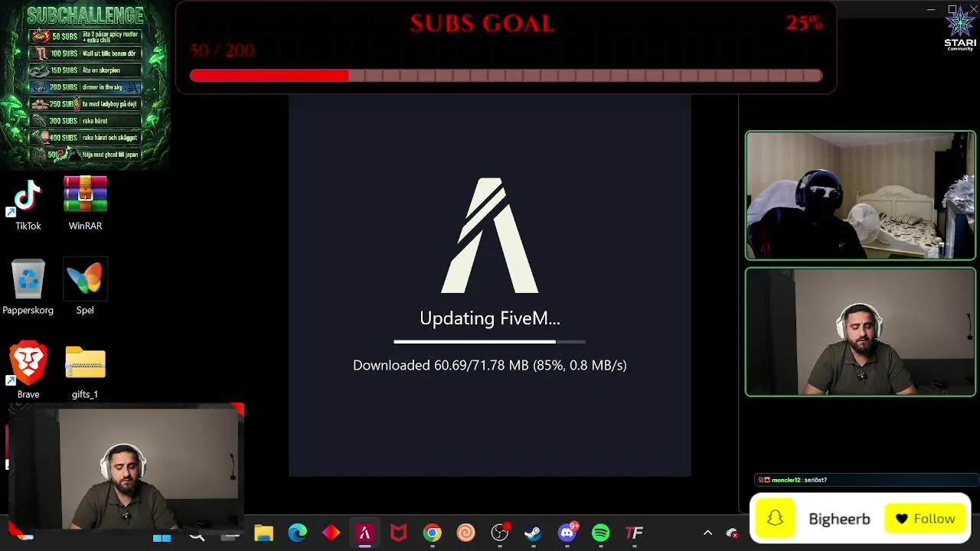Click the system tray icon with red badge
Screen dimensions: 980x551
[732, 533]
